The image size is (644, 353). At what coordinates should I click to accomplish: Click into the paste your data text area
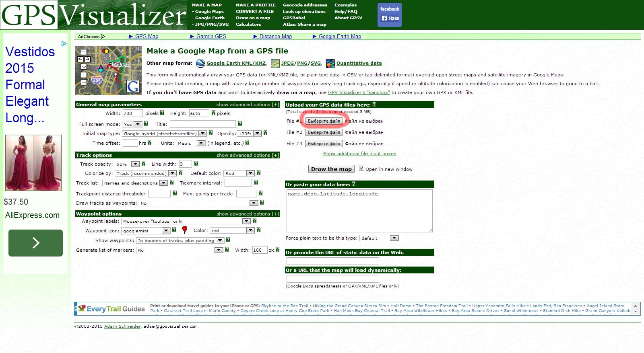[359, 211]
